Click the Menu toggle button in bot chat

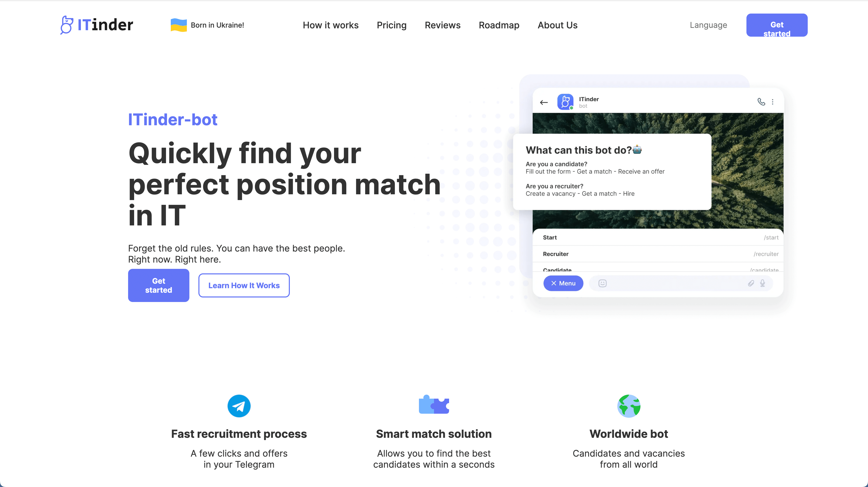(x=563, y=283)
